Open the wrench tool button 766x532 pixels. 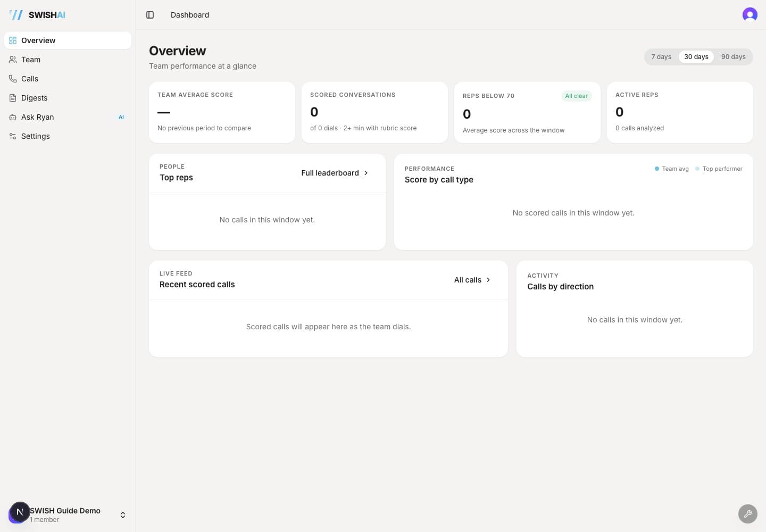point(748,514)
